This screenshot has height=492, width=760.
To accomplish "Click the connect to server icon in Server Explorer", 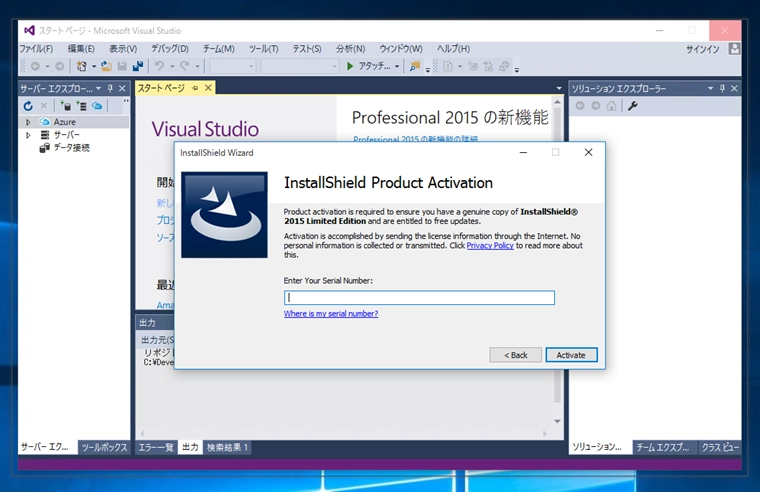I will [81, 106].
